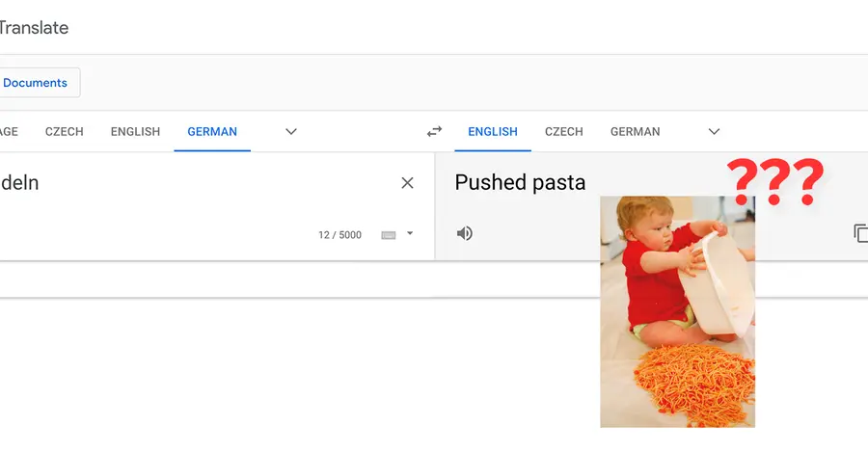868x452 pixels.
Task: Switch the target language to CZECH
Action: pos(564,132)
